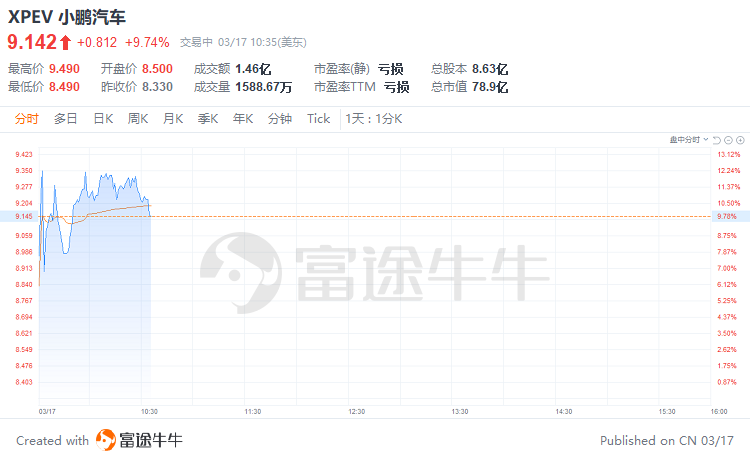Click the 最高价 9.490 value
This screenshot has height=461, width=750.
65,69
